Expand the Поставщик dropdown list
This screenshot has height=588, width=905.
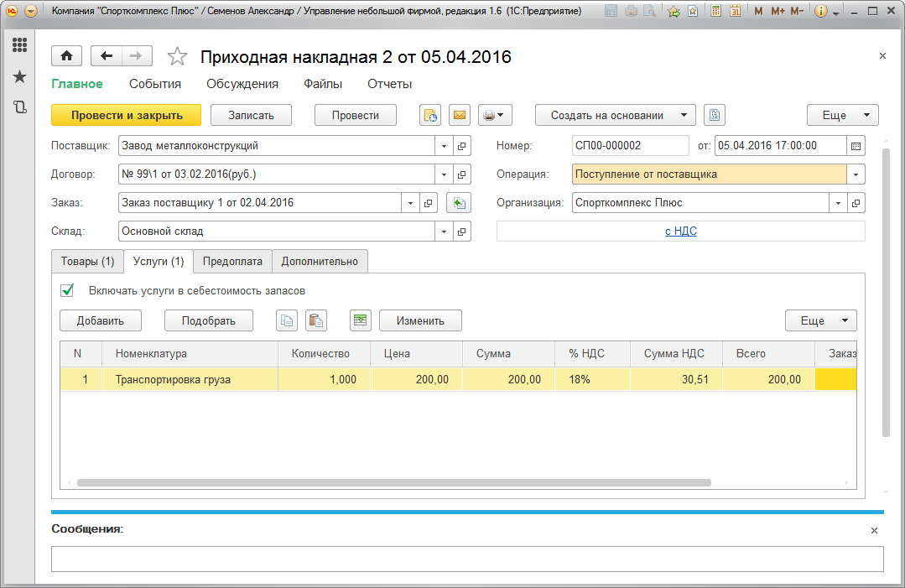445,146
